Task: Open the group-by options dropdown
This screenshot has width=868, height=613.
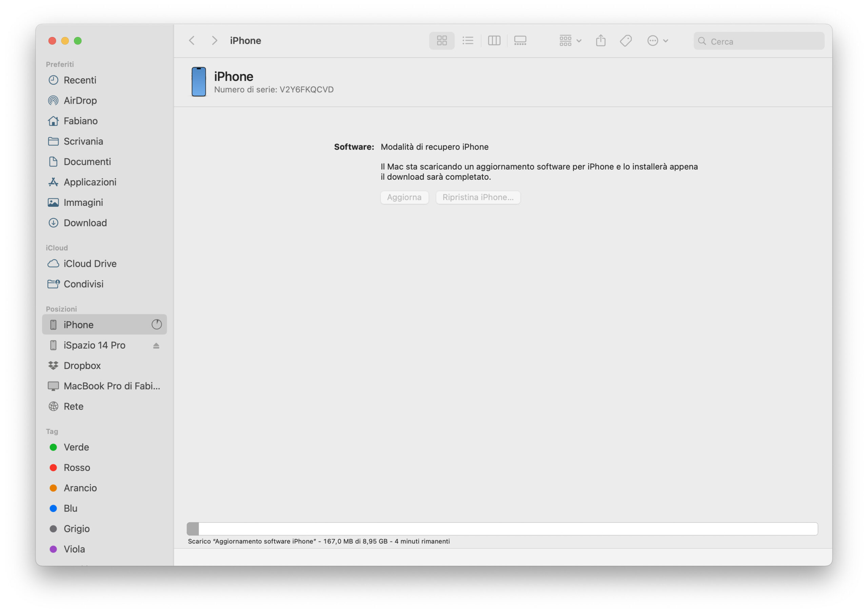Action: [x=571, y=40]
